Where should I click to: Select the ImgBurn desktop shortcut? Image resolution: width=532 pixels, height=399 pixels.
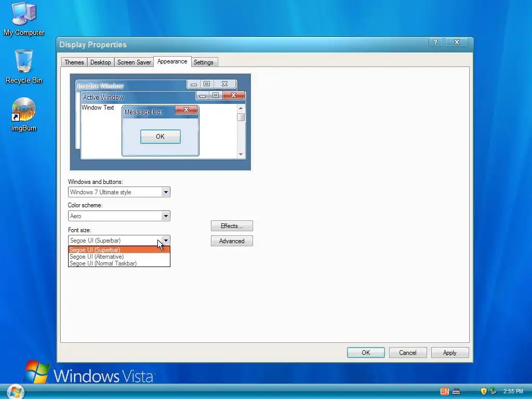pyautogui.click(x=24, y=114)
